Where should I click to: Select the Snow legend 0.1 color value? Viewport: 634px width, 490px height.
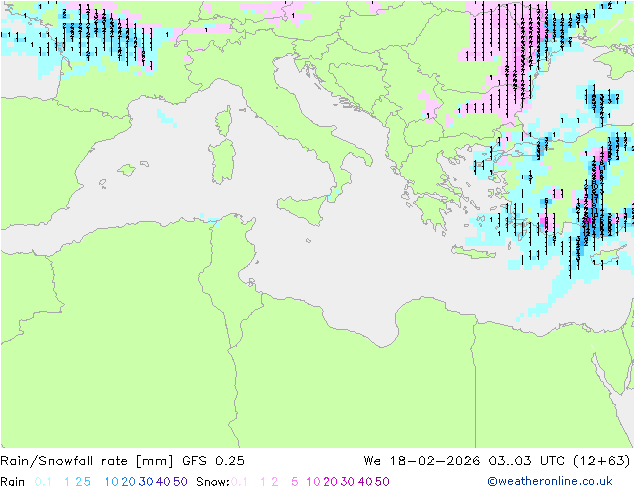[x=239, y=482]
